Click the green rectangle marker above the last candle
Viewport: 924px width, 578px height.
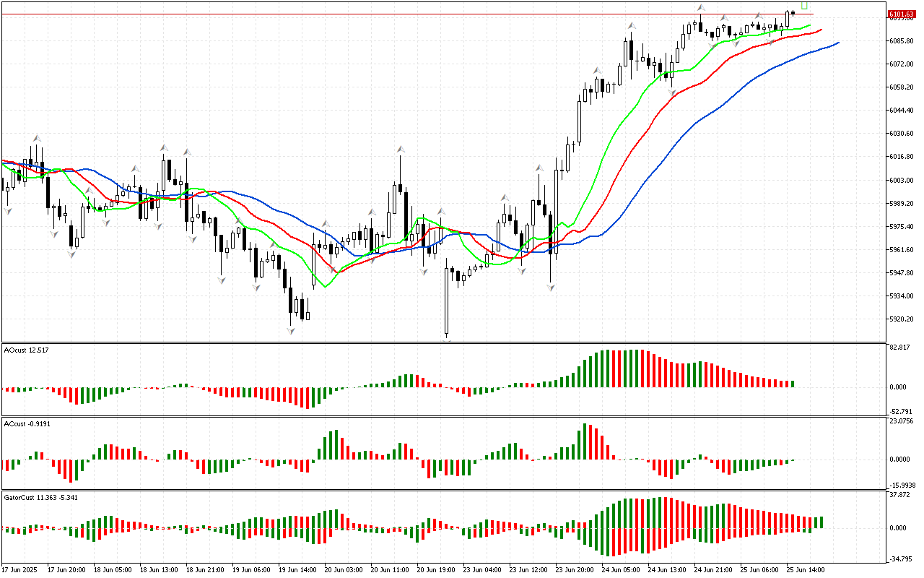pos(804,5)
